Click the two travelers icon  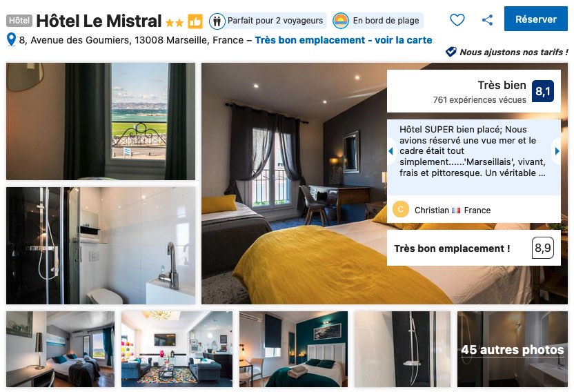(x=217, y=21)
